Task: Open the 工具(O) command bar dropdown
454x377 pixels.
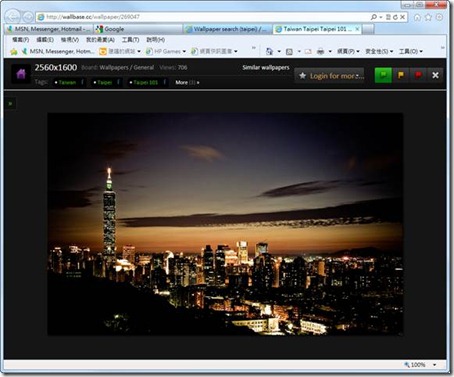Action: pyautogui.click(x=411, y=51)
